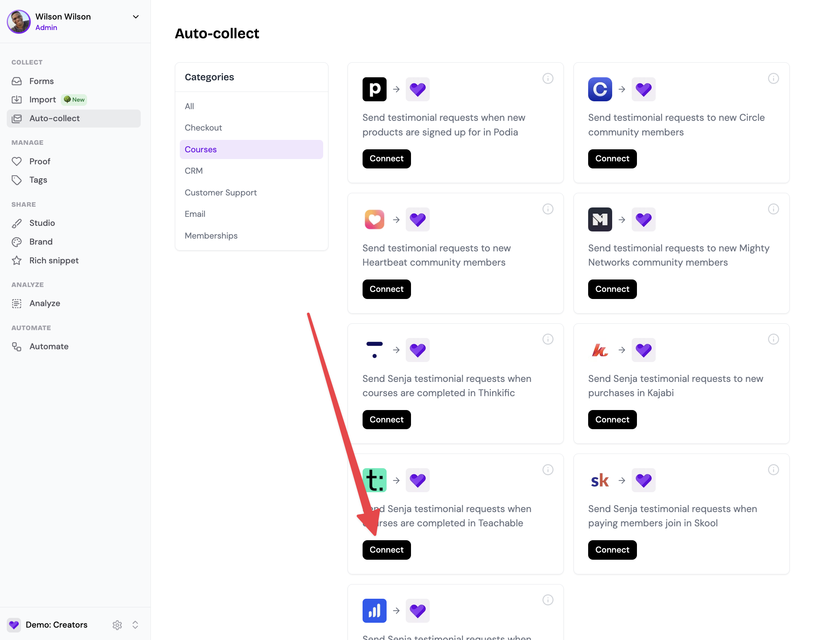Connect the Heartbeat integration

tap(387, 289)
